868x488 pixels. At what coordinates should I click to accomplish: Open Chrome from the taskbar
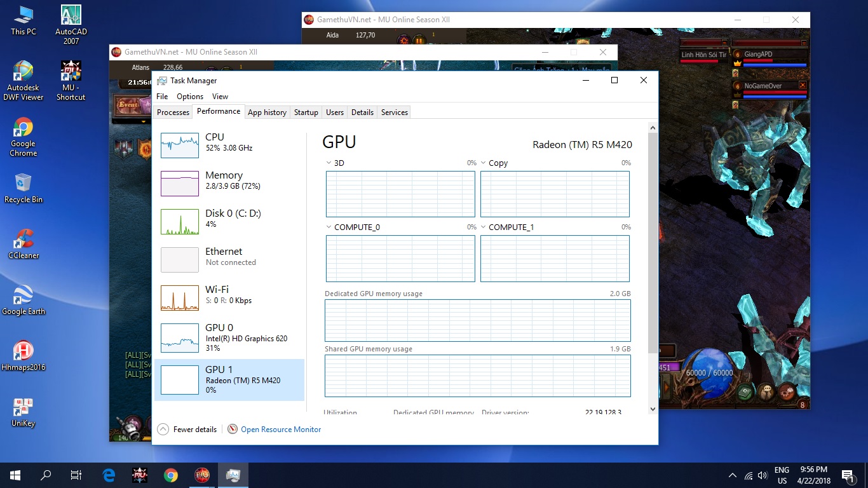(x=170, y=475)
